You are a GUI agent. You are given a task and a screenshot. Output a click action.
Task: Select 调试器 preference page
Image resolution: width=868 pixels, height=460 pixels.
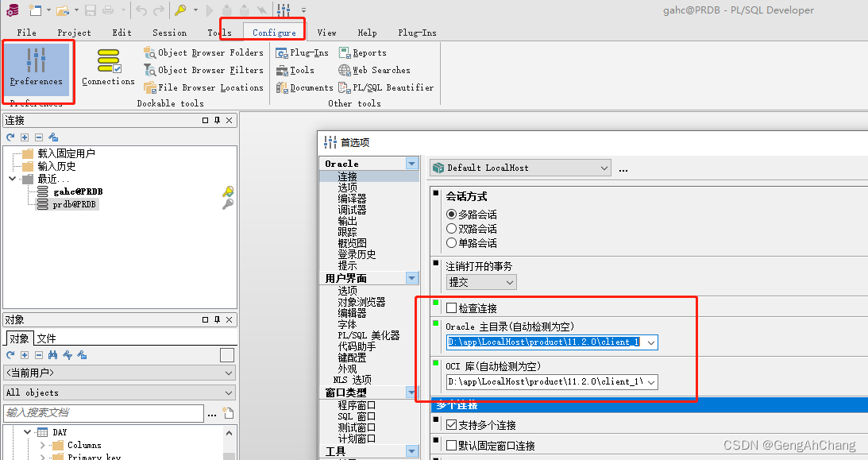coord(352,210)
